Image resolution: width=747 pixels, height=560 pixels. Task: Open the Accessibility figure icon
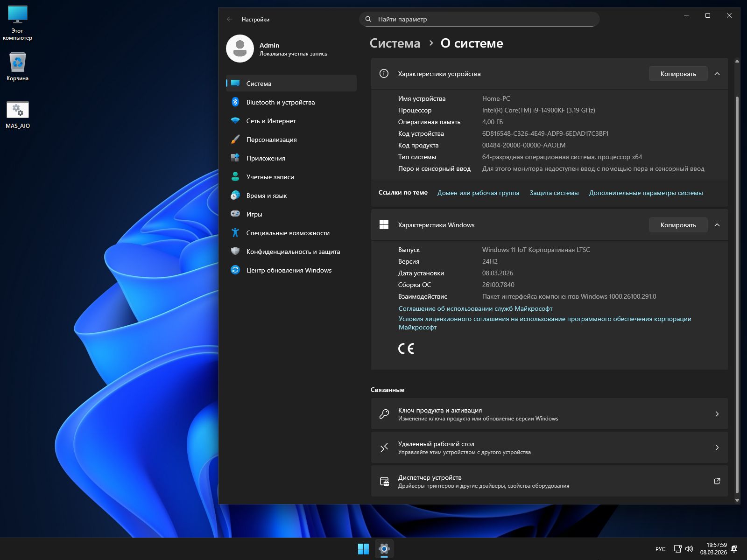(x=235, y=233)
